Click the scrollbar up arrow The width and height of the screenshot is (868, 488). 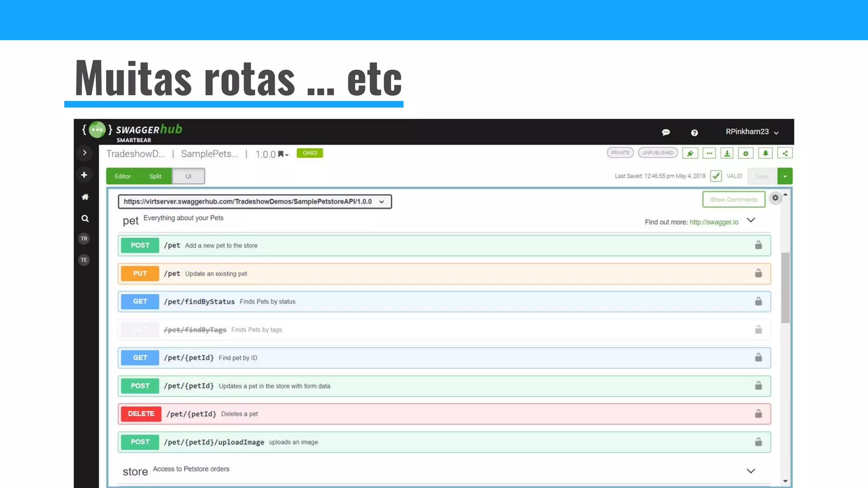coord(785,194)
